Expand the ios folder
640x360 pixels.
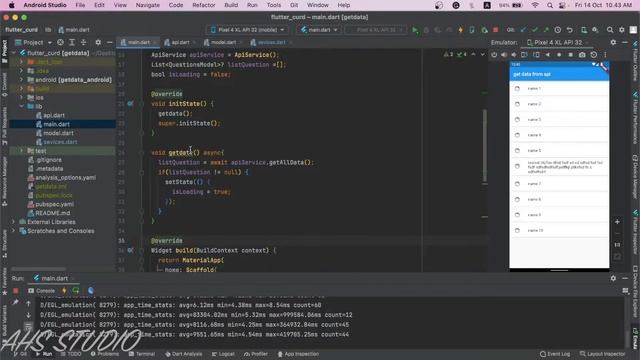[x=22, y=98]
